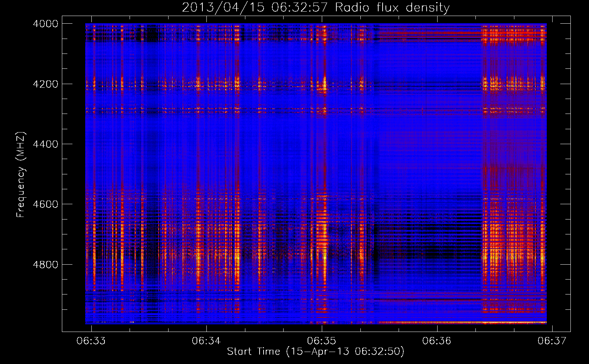Select the 4800 frequency tick label
The height and width of the screenshot is (364, 589).
(x=46, y=265)
